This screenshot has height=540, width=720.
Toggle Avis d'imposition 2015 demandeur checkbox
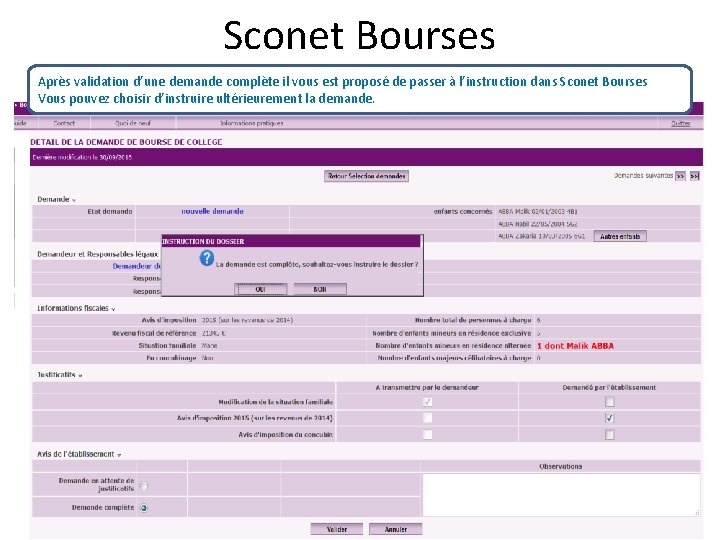[427, 418]
